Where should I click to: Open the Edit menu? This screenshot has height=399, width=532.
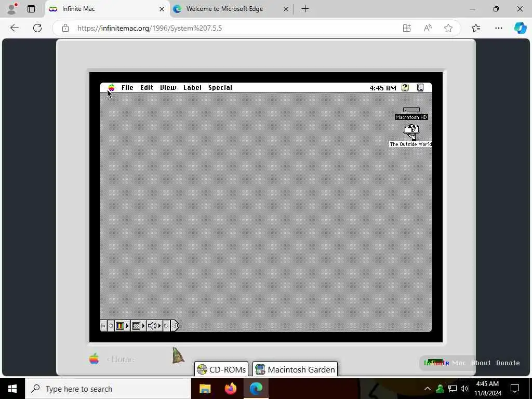tap(147, 87)
